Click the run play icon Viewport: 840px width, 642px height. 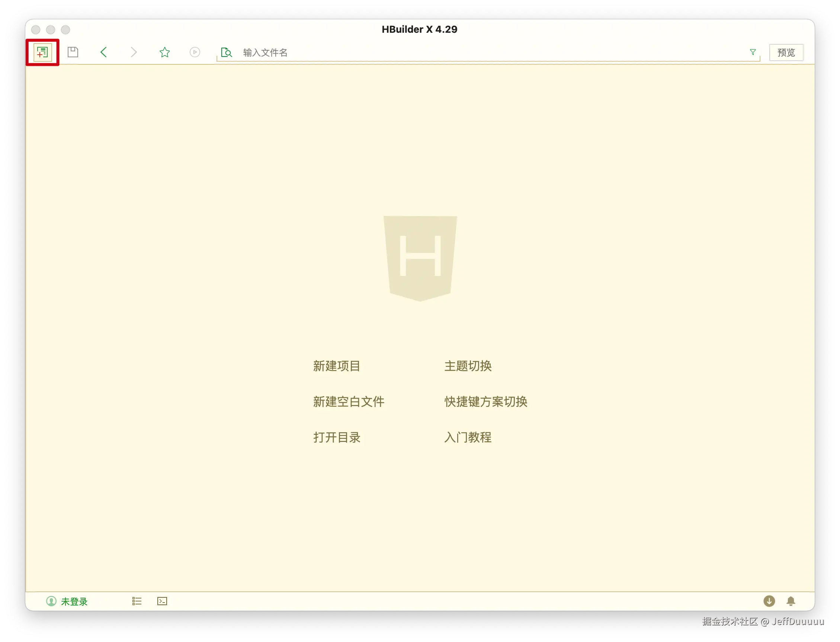click(x=195, y=52)
